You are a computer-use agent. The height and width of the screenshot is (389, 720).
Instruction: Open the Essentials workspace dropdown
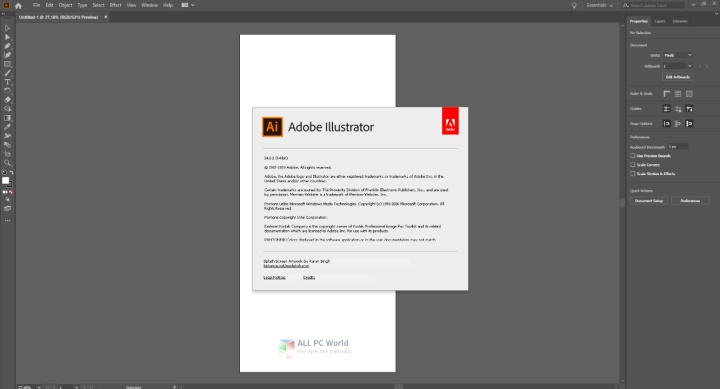[600, 5]
